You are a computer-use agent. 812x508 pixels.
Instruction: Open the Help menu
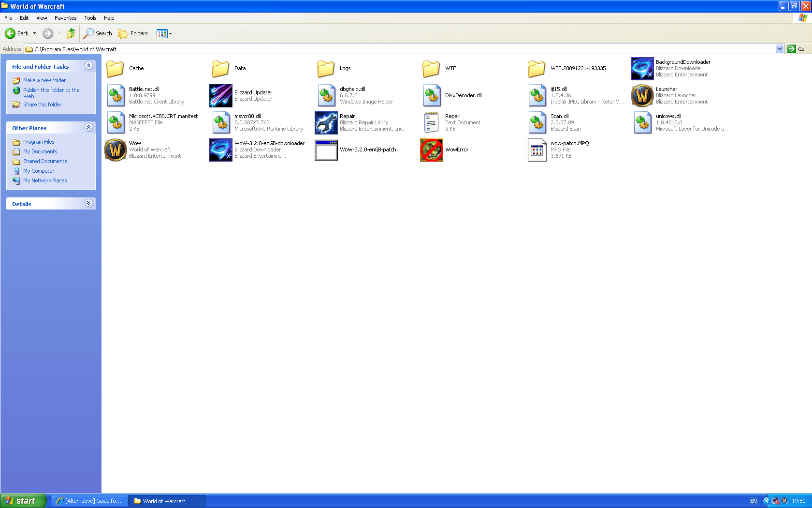pyautogui.click(x=109, y=18)
